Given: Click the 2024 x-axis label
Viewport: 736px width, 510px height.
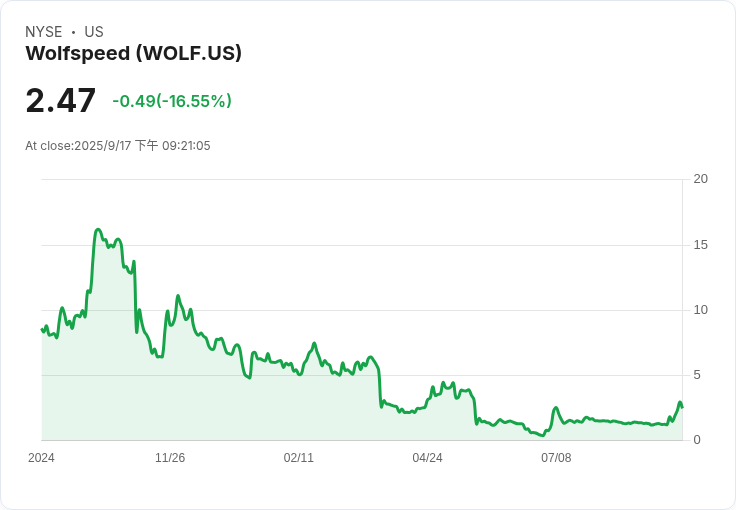Looking at the screenshot, I should (41, 458).
